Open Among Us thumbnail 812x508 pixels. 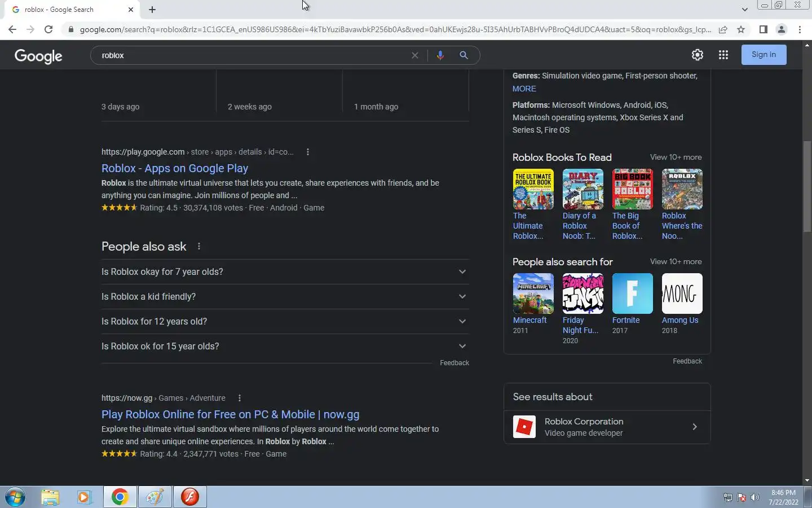(682, 294)
